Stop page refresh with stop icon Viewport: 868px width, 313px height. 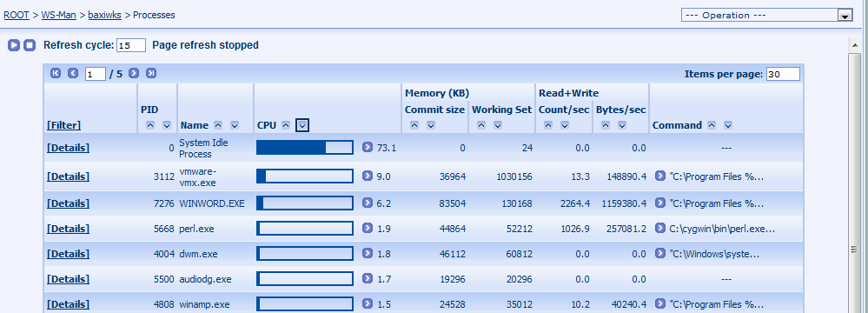(30, 45)
